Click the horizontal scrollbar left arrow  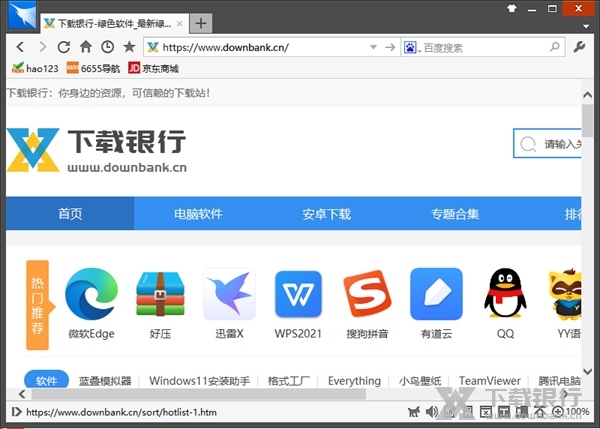[x=22, y=394]
